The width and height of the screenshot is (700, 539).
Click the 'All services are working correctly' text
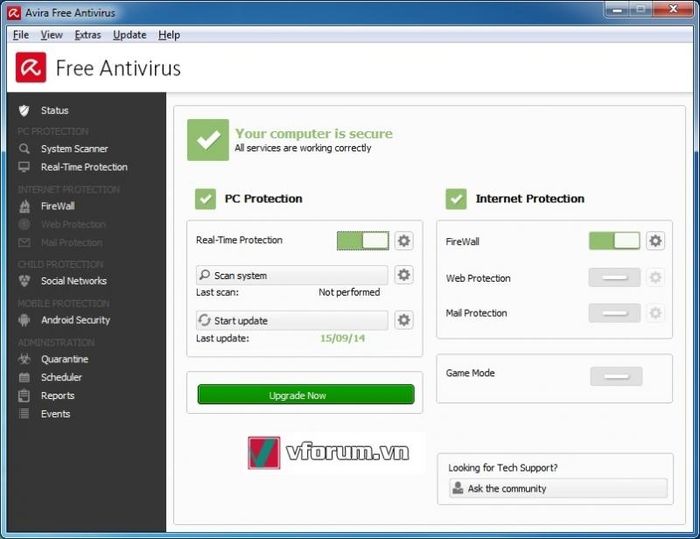click(x=303, y=148)
